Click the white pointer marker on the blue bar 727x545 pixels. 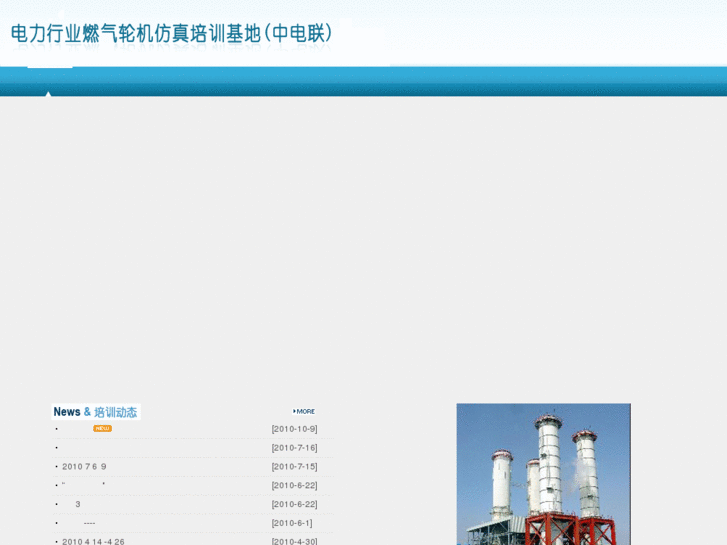[48, 94]
